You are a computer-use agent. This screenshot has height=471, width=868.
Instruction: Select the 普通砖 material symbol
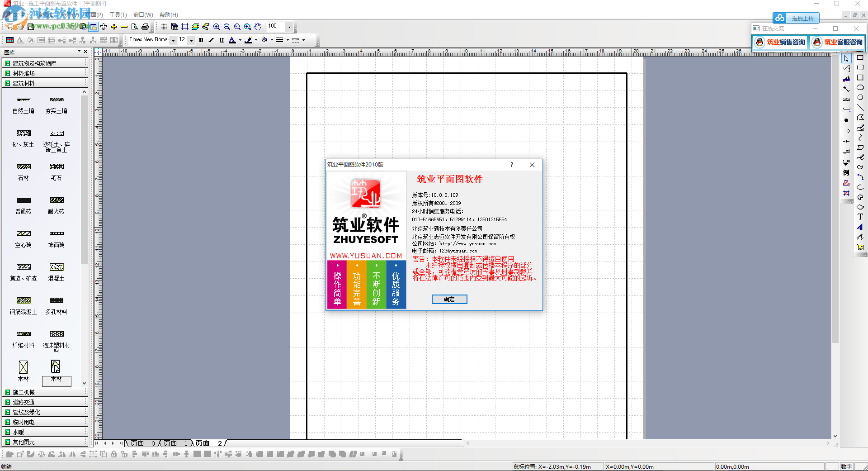24,205
